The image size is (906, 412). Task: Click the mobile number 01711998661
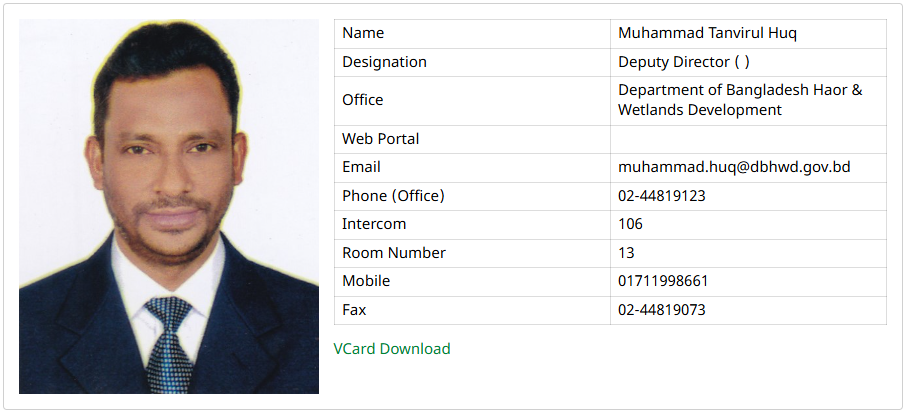pos(663,281)
